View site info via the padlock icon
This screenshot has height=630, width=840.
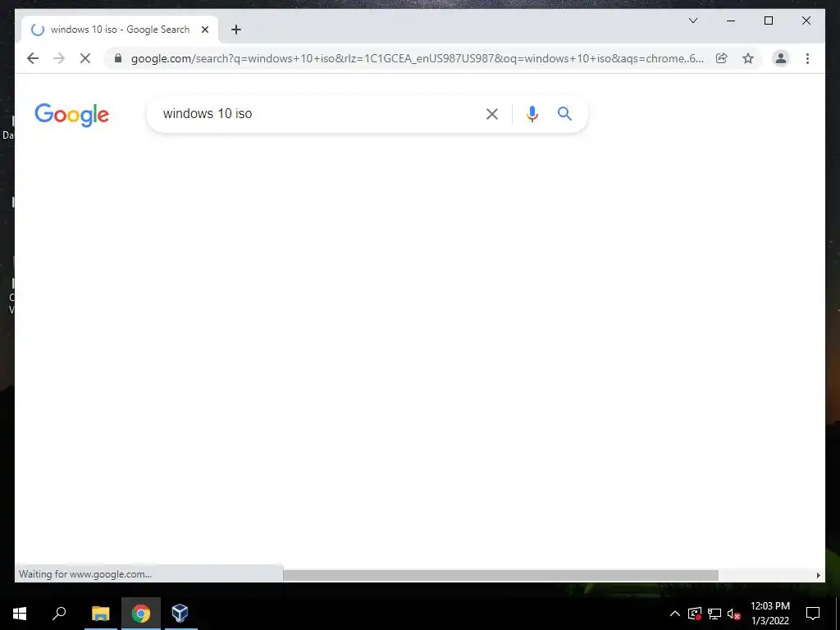(x=118, y=58)
